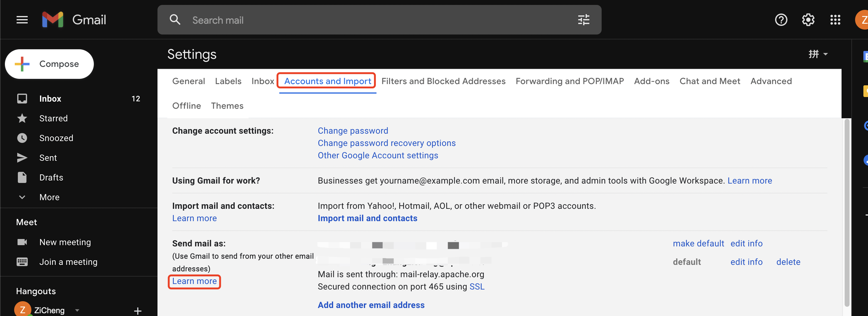Expand the More labels list

[x=49, y=197]
